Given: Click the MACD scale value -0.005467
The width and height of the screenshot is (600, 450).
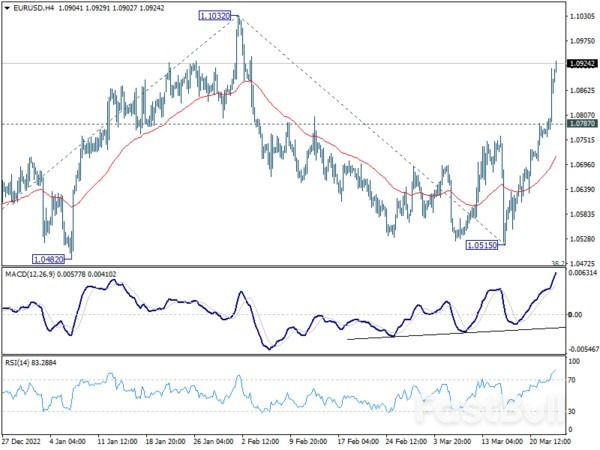Looking at the screenshot, I should pos(583,349).
